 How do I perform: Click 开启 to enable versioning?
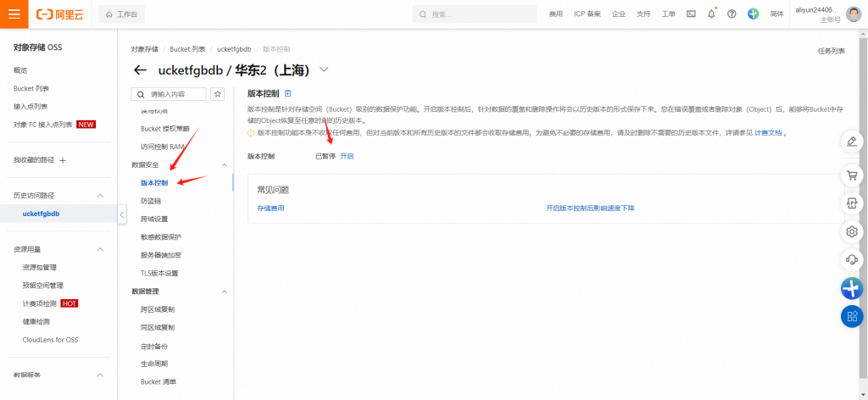click(x=347, y=156)
